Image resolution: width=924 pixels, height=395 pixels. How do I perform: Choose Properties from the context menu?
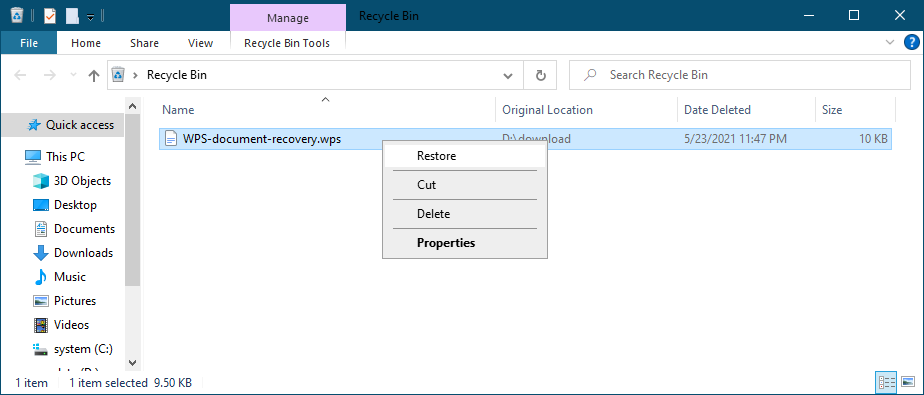464,242
